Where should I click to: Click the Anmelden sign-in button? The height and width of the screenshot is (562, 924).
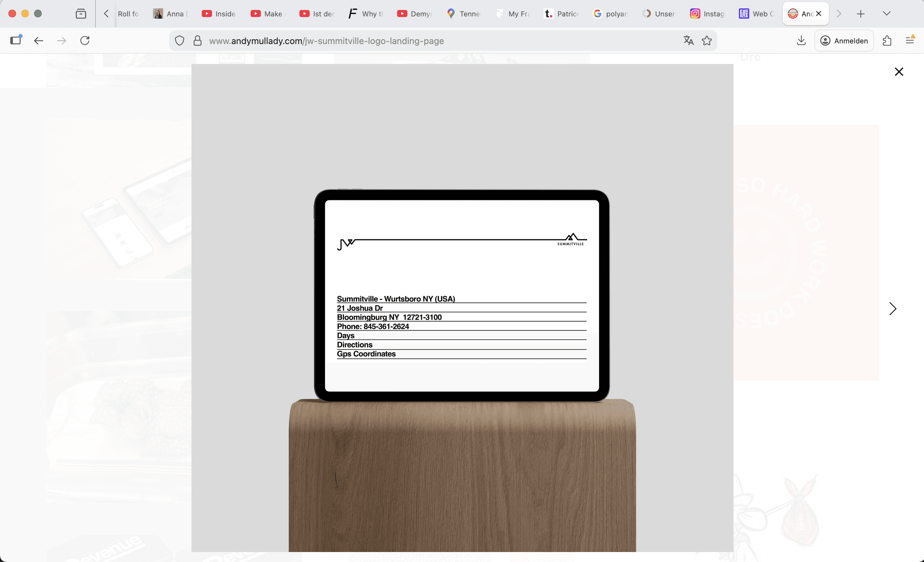(x=844, y=41)
